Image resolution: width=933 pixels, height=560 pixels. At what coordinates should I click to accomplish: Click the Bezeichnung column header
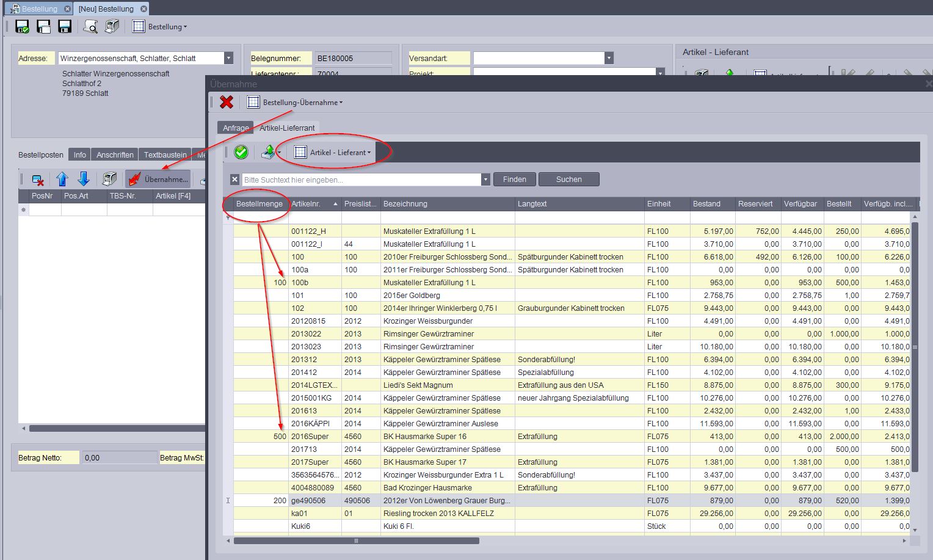tap(448, 203)
